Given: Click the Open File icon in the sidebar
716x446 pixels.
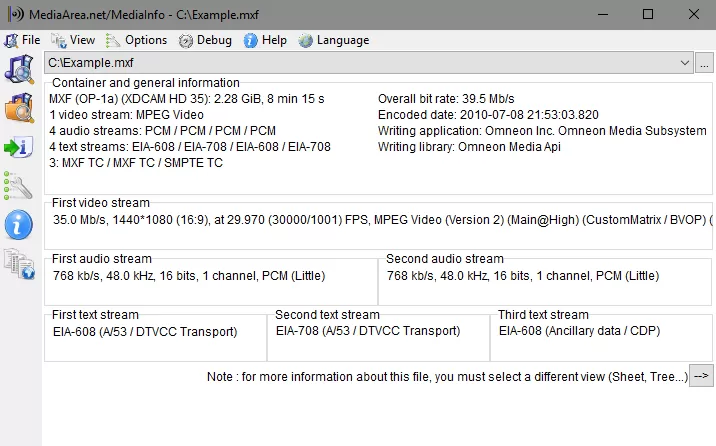Looking at the screenshot, I should (19, 70).
